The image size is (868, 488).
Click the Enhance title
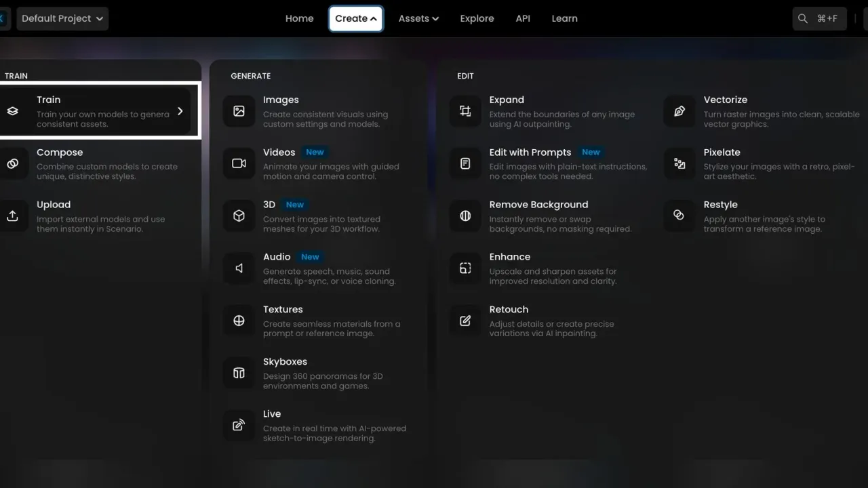coord(510,257)
